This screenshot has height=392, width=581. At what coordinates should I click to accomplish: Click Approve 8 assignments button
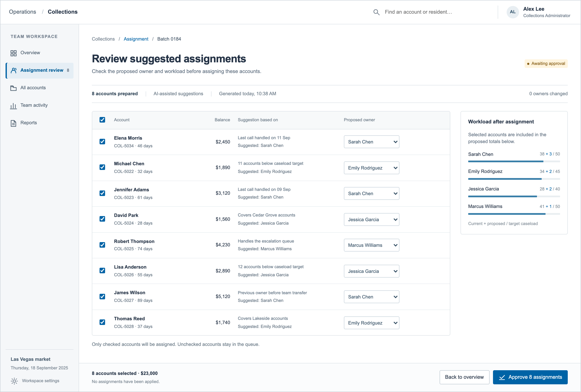pyautogui.click(x=530, y=377)
